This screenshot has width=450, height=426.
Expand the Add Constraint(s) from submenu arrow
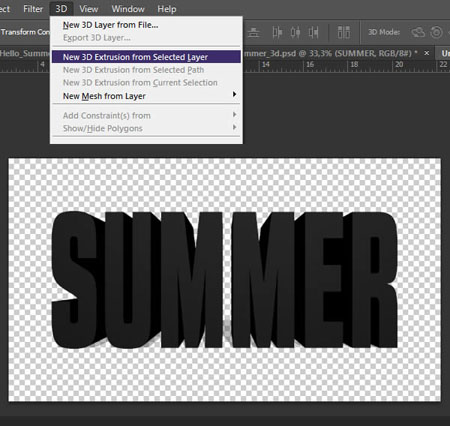coord(235,115)
